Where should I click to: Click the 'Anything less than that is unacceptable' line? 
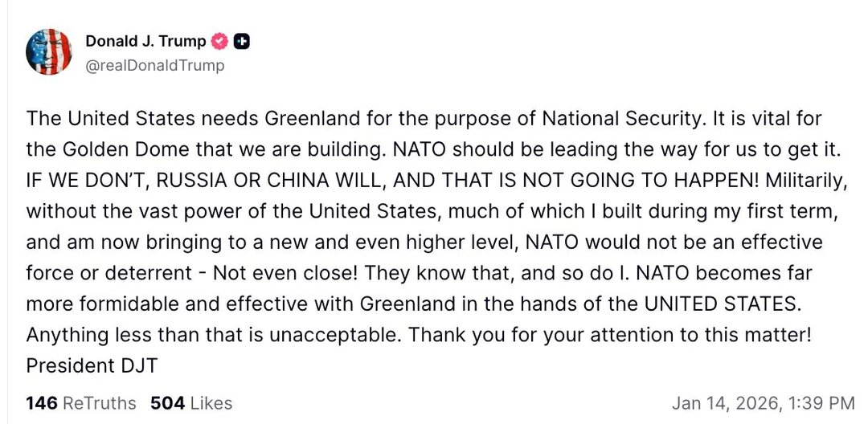click(418, 335)
